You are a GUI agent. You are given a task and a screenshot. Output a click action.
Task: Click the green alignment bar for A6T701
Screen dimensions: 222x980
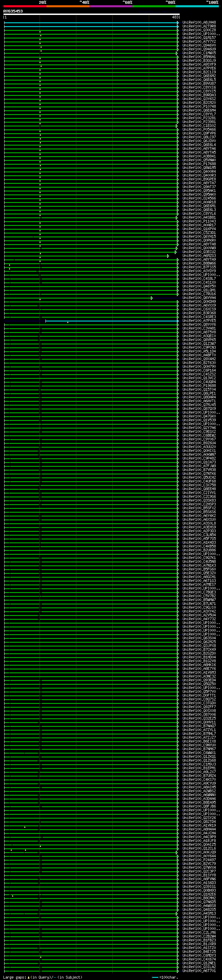(91, 971)
